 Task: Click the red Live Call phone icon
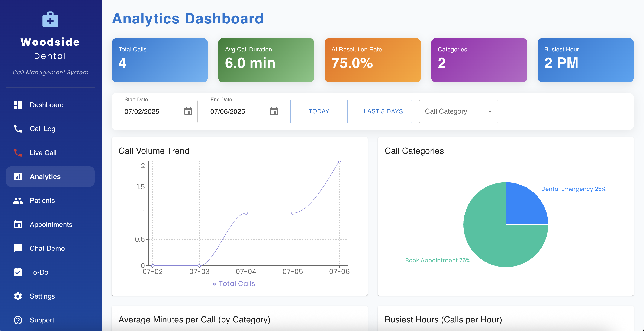(18, 153)
